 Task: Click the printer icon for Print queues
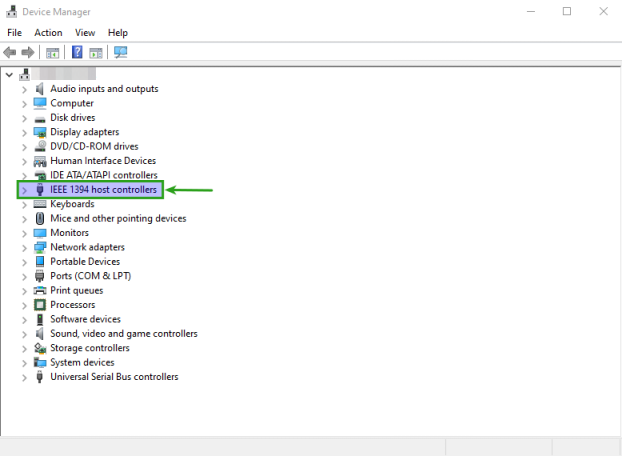coord(40,291)
